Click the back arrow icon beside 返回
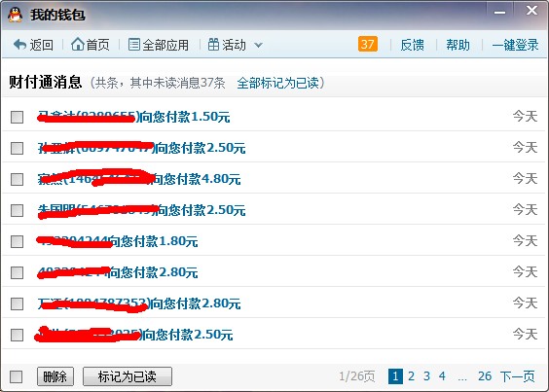549x392 pixels. (20, 45)
